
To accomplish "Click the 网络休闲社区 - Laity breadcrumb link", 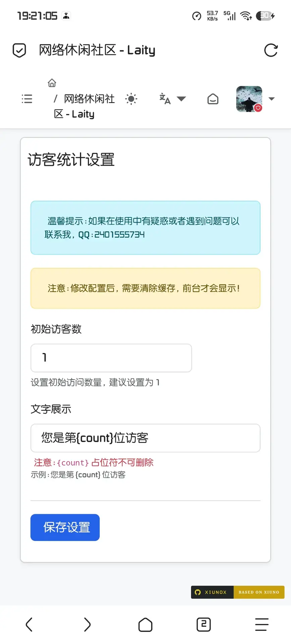I will (84, 106).
